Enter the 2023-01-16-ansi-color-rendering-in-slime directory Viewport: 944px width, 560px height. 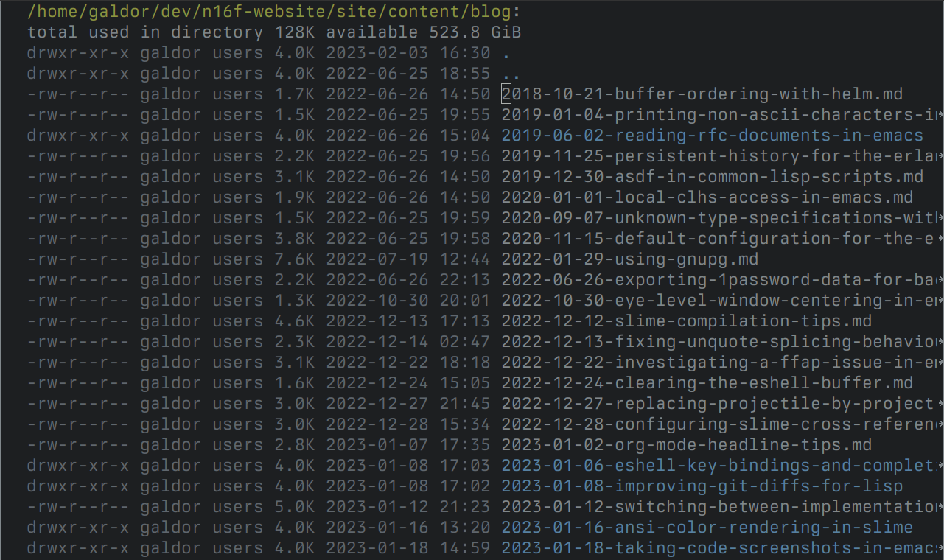click(707, 528)
